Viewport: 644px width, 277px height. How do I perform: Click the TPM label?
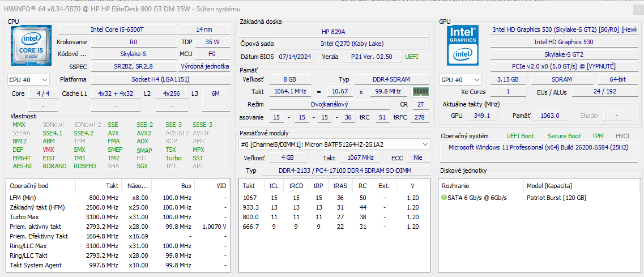[x=598, y=136]
